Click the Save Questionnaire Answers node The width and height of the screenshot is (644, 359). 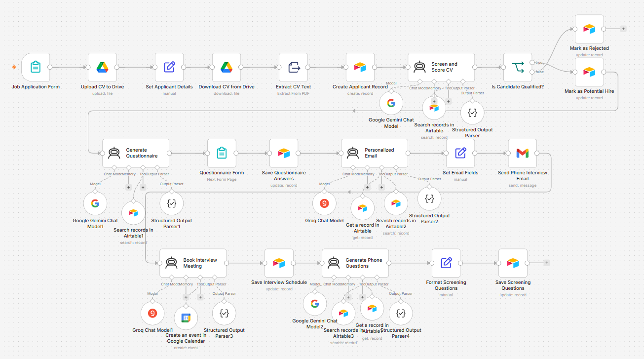(284, 153)
